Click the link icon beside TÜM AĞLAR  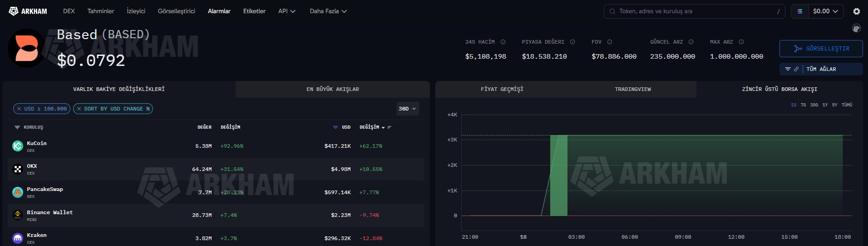pyautogui.click(x=796, y=69)
